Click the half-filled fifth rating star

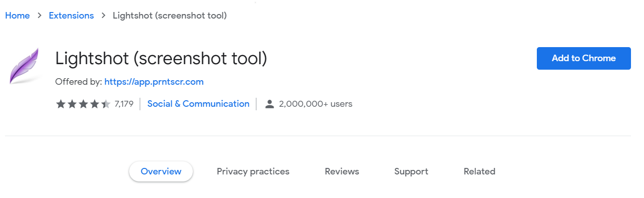[106, 104]
